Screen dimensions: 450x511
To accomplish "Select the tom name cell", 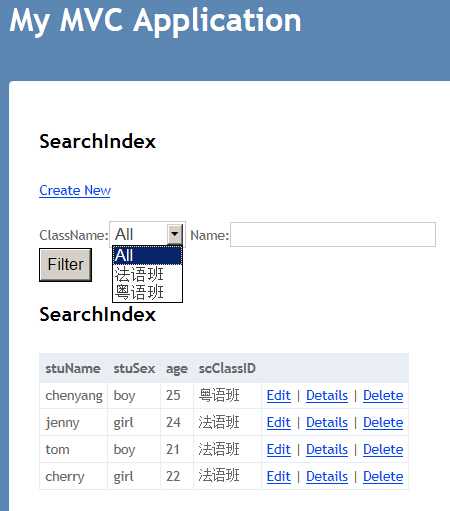I will 74,450.
